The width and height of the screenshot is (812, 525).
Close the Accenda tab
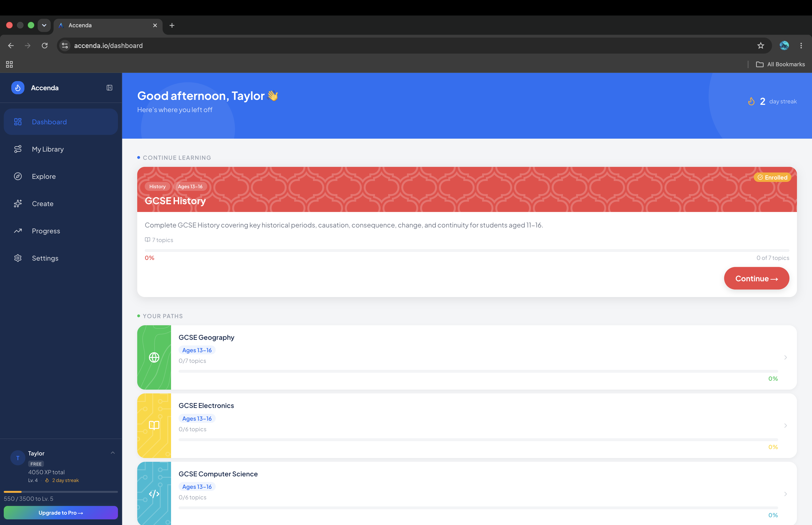pos(155,25)
